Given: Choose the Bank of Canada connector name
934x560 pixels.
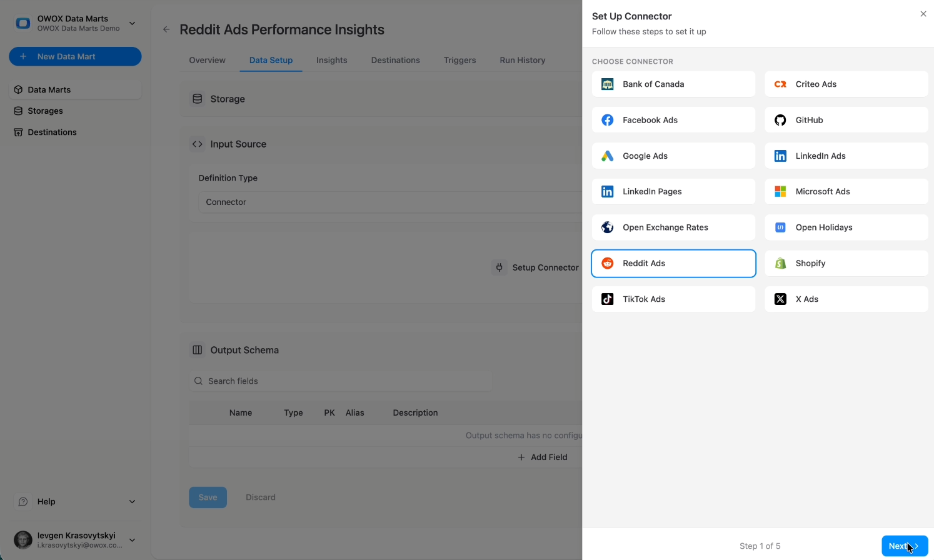Looking at the screenshot, I should point(653,84).
